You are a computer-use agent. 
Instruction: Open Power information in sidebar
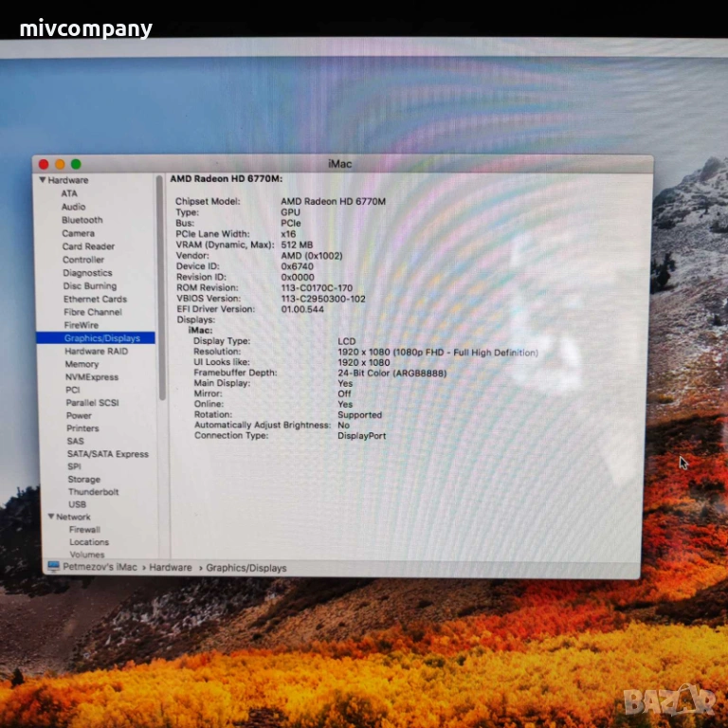(79, 415)
